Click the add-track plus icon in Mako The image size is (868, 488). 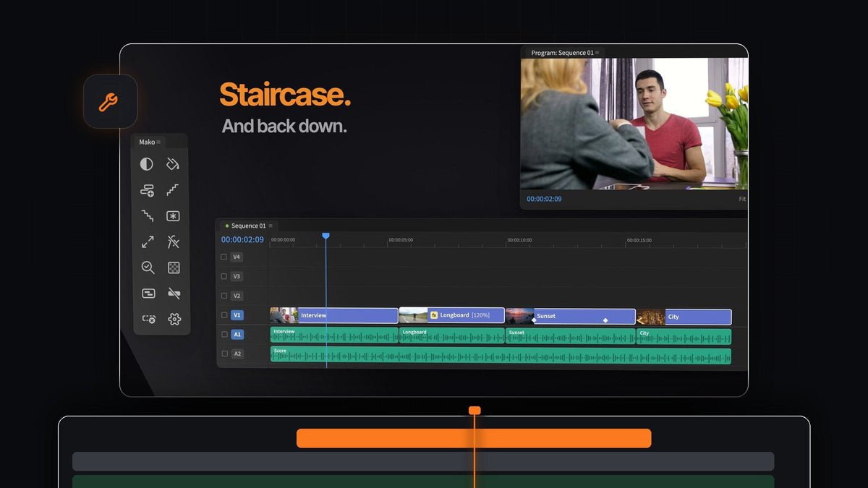coord(147,190)
